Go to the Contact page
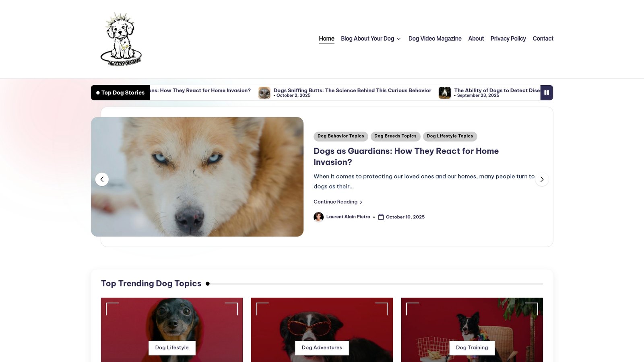The width and height of the screenshot is (644, 362). pos(543,39)
